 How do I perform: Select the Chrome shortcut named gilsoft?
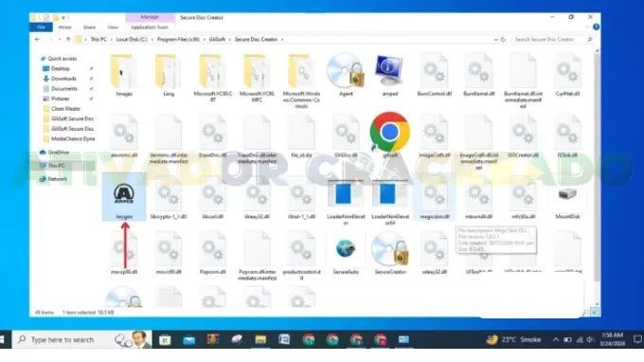click(390, 135)
